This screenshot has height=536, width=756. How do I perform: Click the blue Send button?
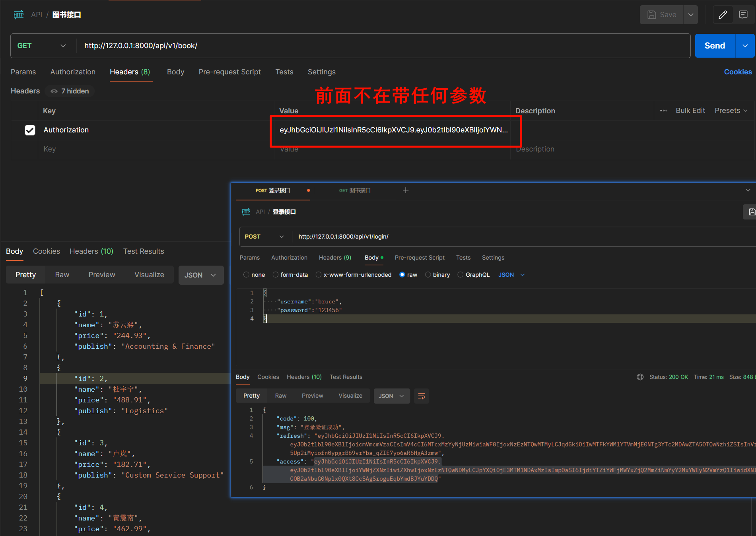pos(715,46)
